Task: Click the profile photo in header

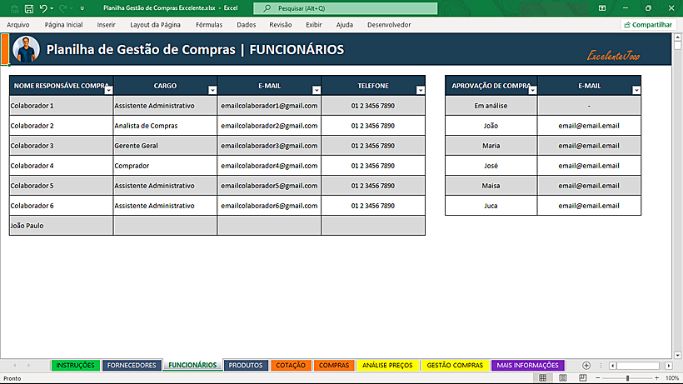Action: coord(26,49)
